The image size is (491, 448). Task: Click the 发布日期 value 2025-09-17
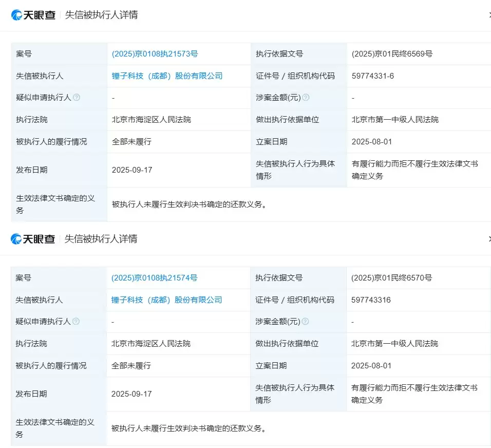(x=130, y=169)
